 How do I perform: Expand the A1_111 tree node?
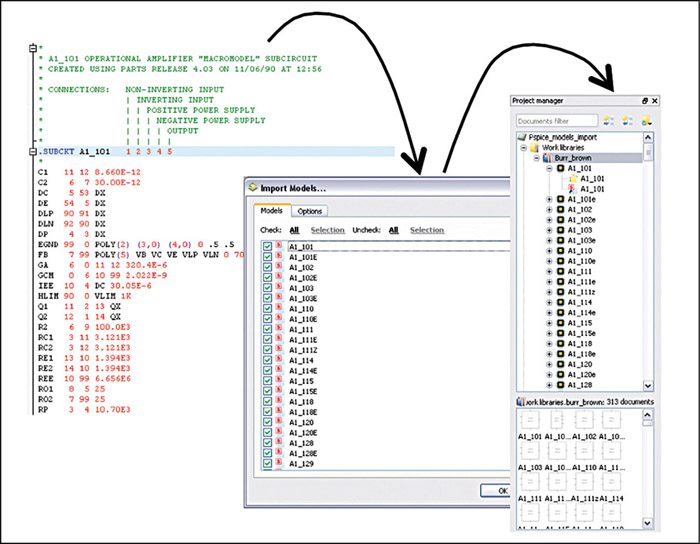[548, 271]
